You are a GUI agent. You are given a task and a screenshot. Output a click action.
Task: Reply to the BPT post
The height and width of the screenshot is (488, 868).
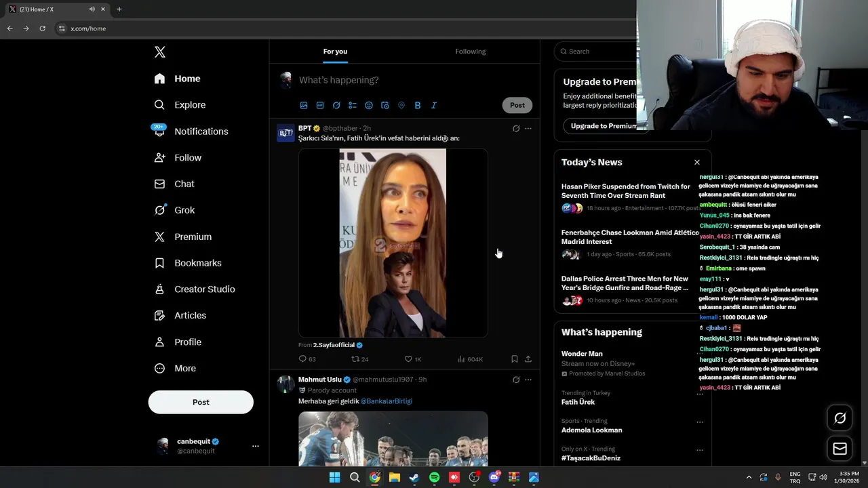307,359
